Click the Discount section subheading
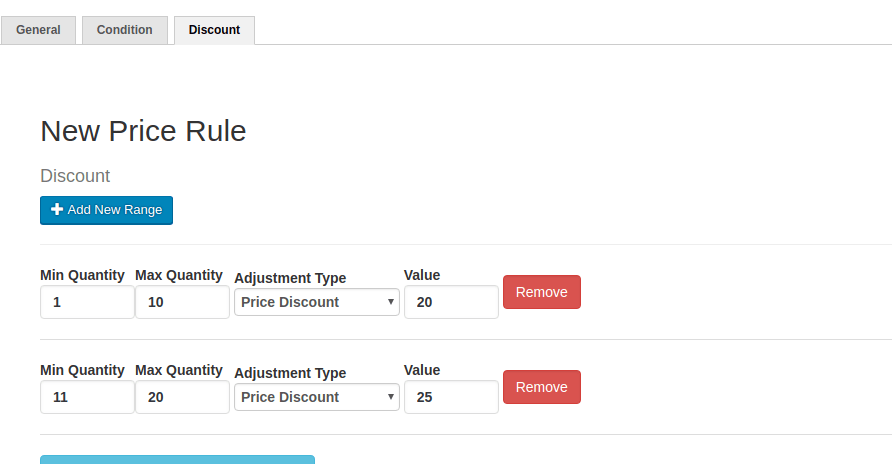Image resolution: width=892 pixels, height=464 pixels. click(75, 176)
